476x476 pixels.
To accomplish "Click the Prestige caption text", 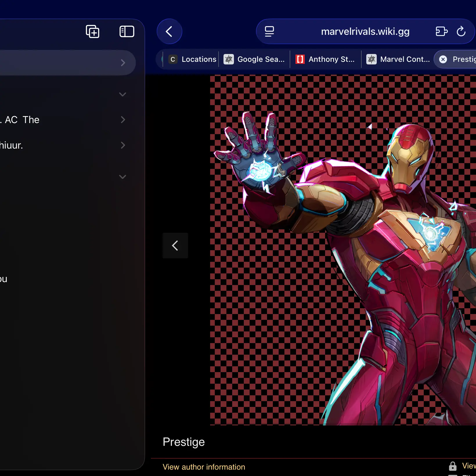I will pos(184,442).
